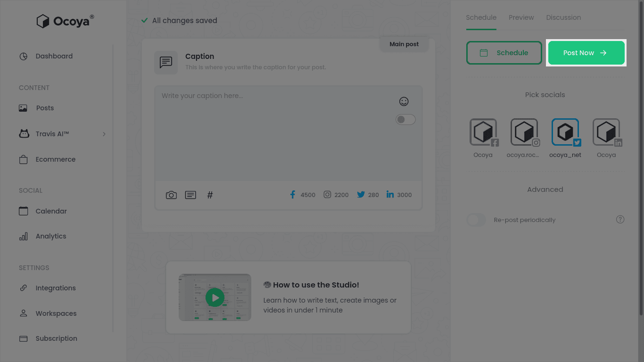644x362 pixels.
Task: Click the Instagram 2200 character counter
Action: (336, 195)
